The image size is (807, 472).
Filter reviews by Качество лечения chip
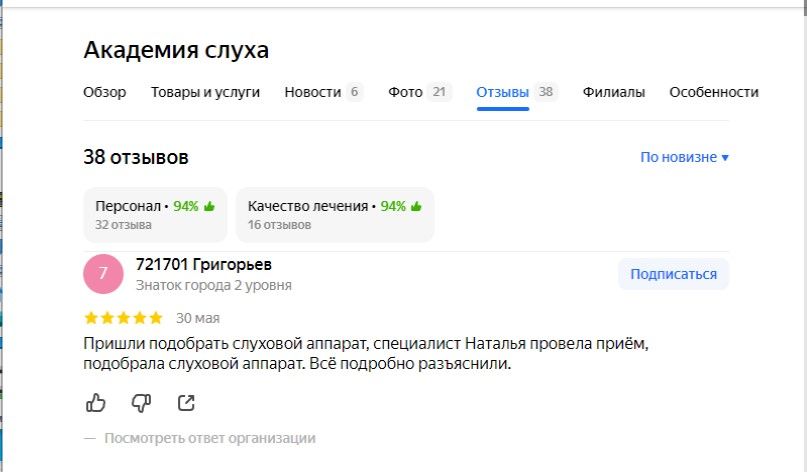click(334, 214)
